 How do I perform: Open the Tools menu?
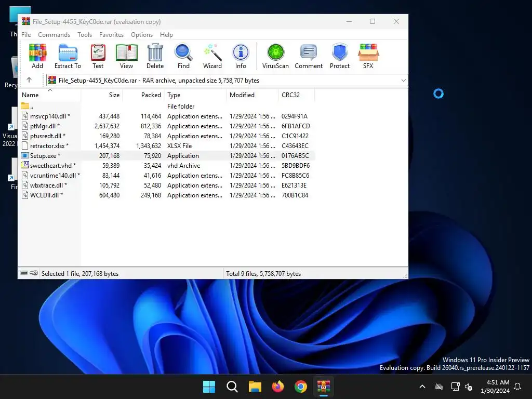(85, 35)
